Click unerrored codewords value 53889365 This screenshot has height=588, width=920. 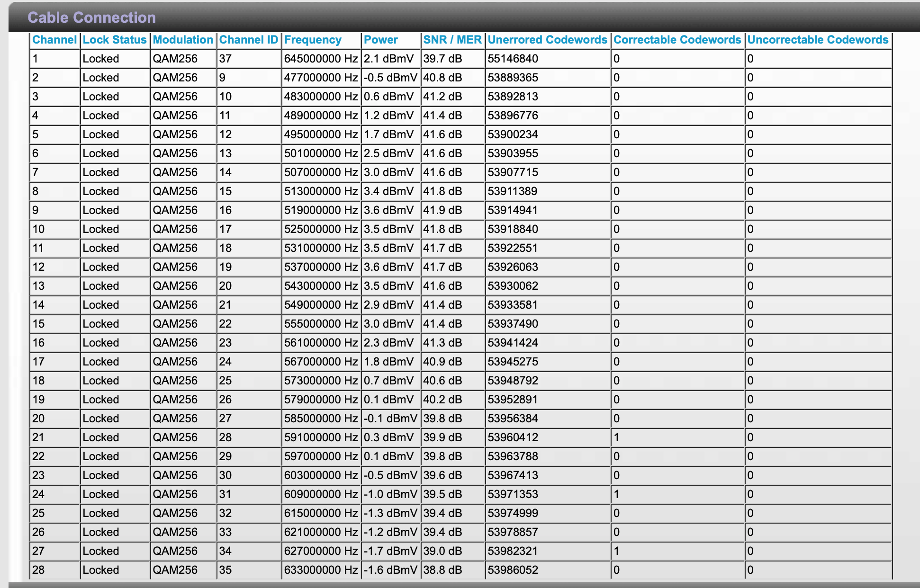pos(513,78)
